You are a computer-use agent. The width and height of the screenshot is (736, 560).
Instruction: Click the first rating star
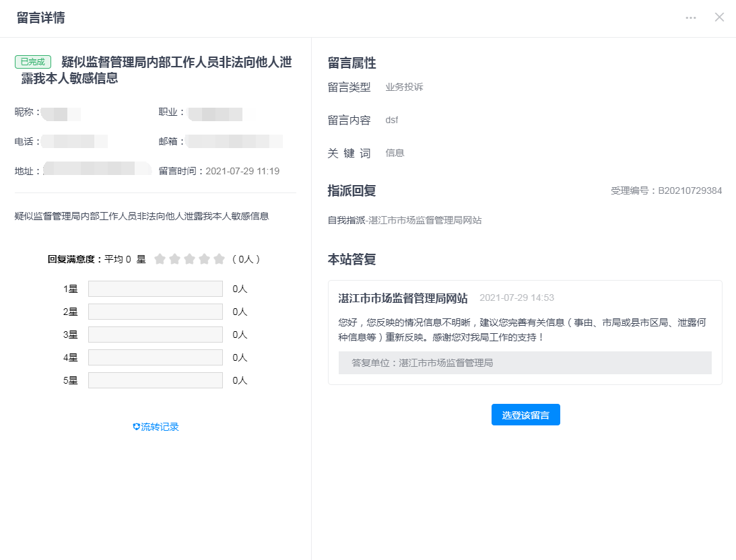(x=160, y=259)
